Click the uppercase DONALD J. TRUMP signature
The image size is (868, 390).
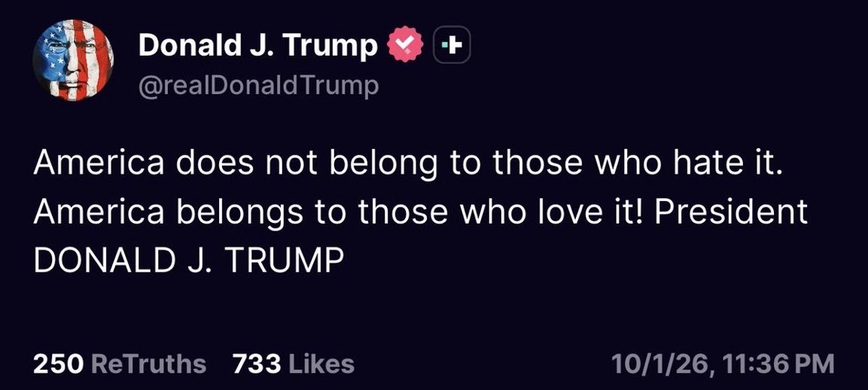(x=185, y=261)
